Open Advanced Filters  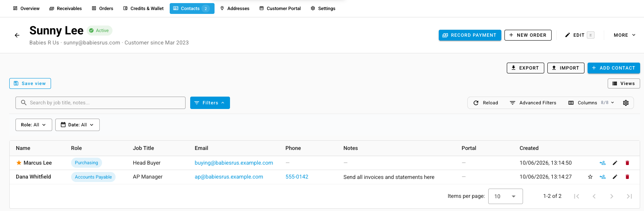pyautogui.click(x=533, y=103)
